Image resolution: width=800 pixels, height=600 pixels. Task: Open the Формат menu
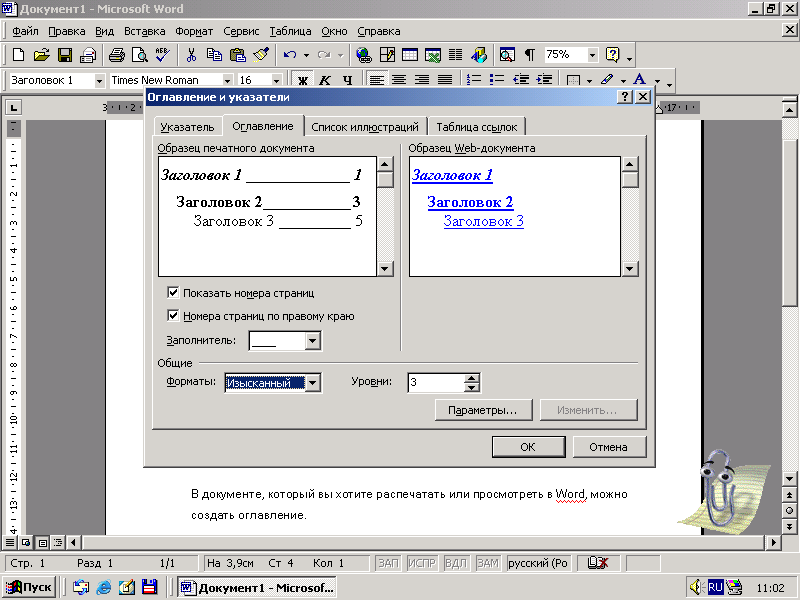coord(194,31)
